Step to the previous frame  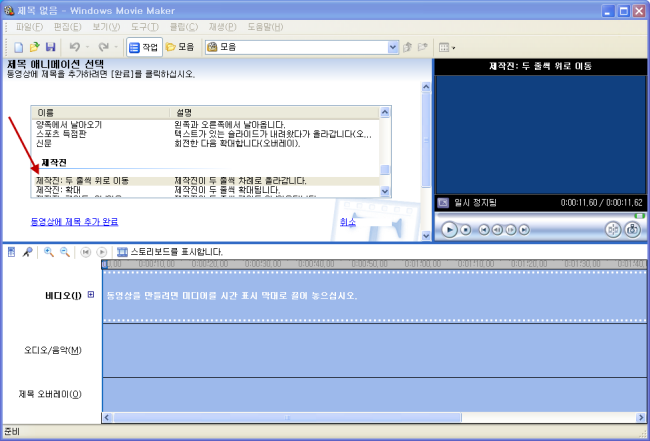click(x=497, y=230)
